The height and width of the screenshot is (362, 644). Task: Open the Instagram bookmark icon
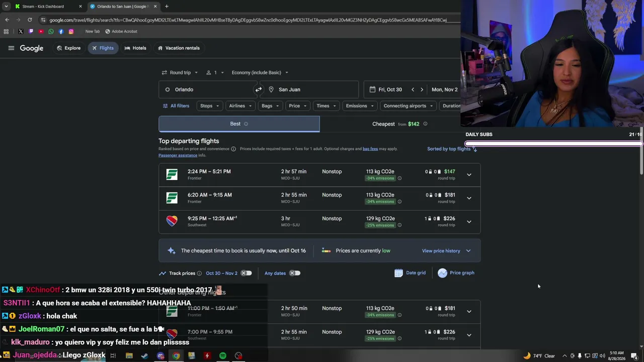click(x=71, y=32)
